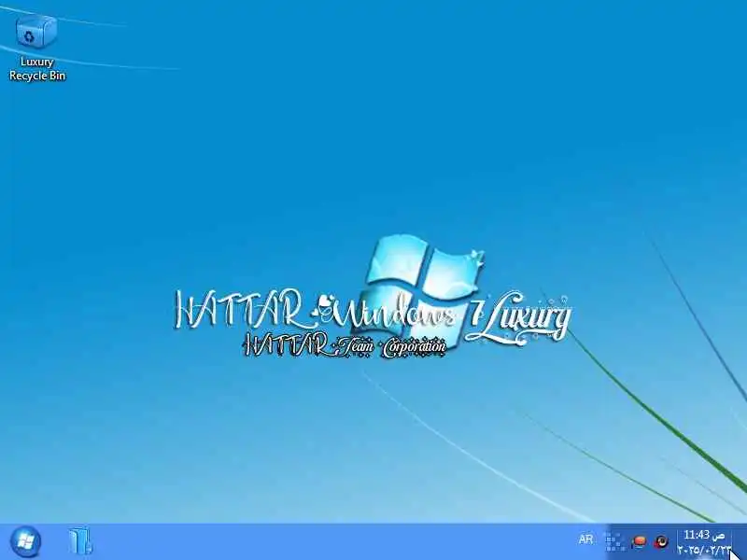The height and width of the screenshot is (560, 747).
Task: Open the Start menu orb
Action: pyautogui.click(x=25, y=541)
